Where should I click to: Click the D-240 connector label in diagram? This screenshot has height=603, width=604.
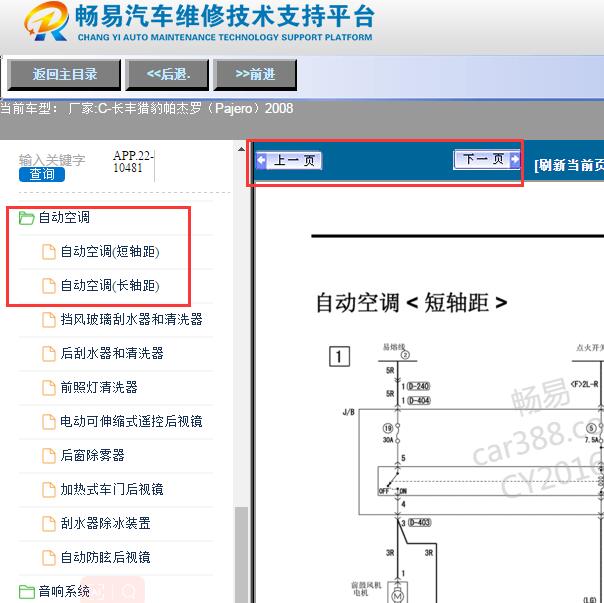(418, 386)
